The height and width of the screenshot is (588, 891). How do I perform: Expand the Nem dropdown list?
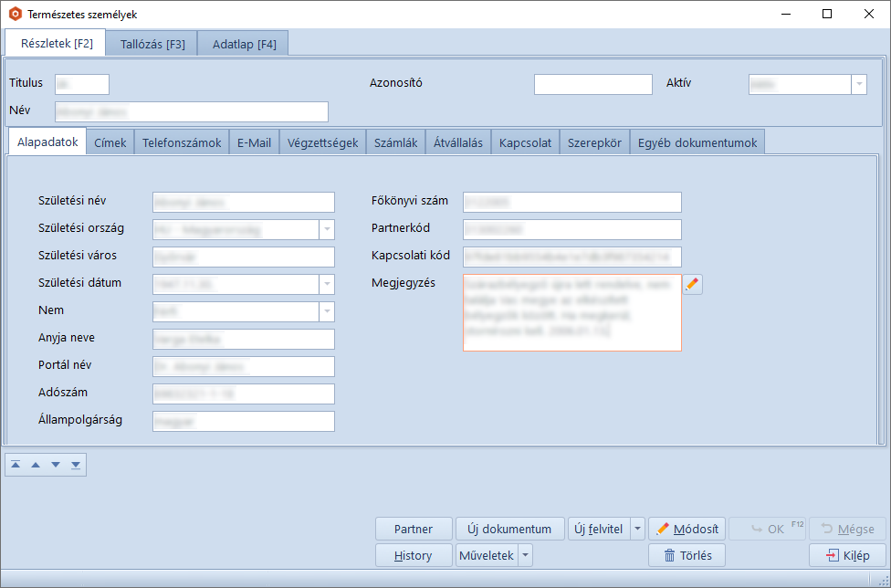[x=327, y=311]
